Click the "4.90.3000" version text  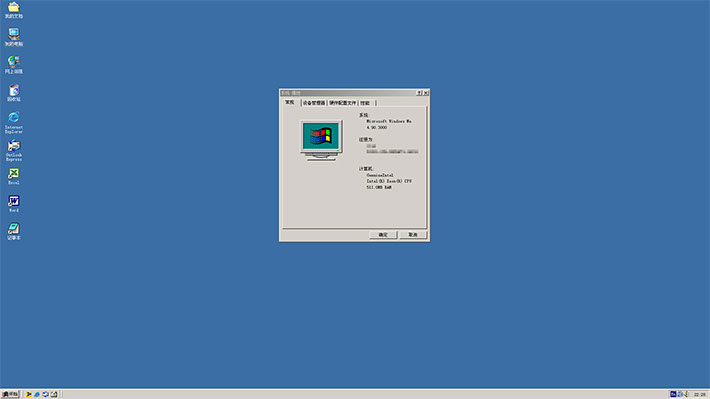(377, 128)
